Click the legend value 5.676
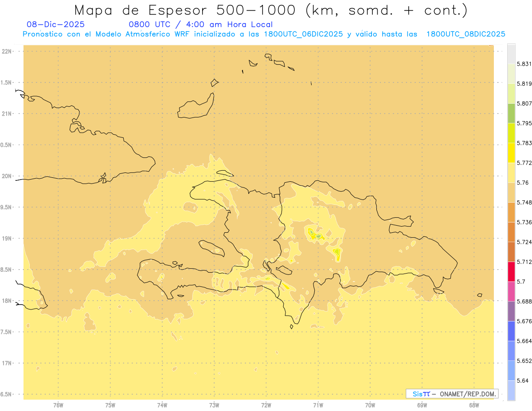 [524, 321]
